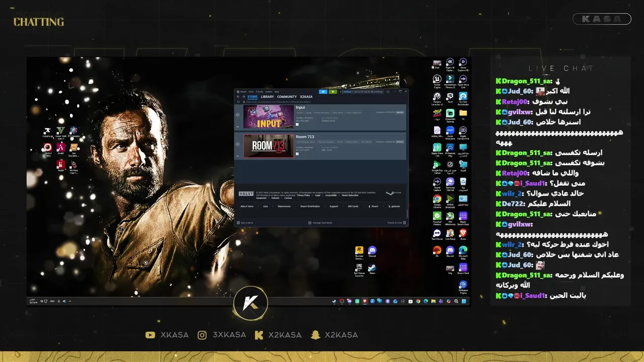Open the EA app desktop icon
The image size is (644, 362).
tap(436, 250)
